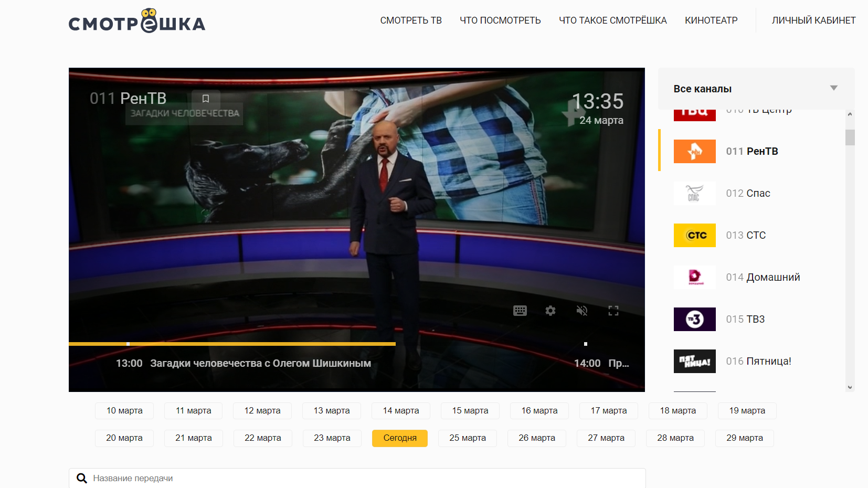Image resolution: width=868 pixels, height=488 pixels.
Task: Select the ТВ3 channel logo
Action: point(695,319)
